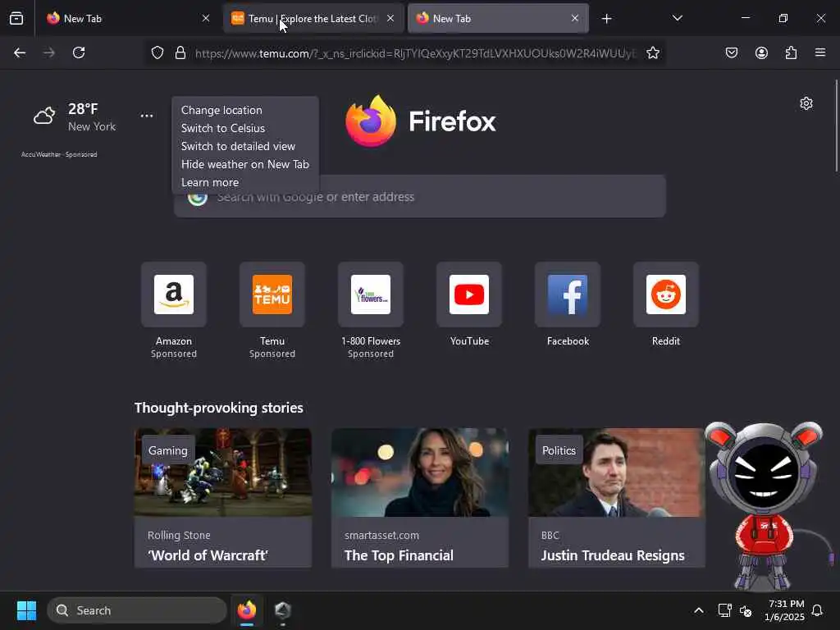Click Learn more in weather menu
840x630 pixels.
click(210, 182)
